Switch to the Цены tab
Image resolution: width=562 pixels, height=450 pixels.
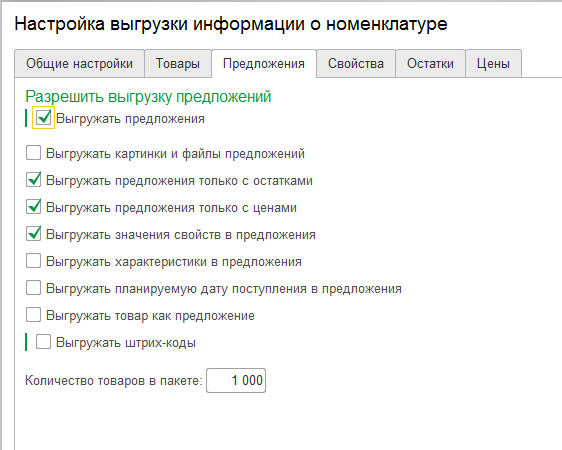coord(493,63)
